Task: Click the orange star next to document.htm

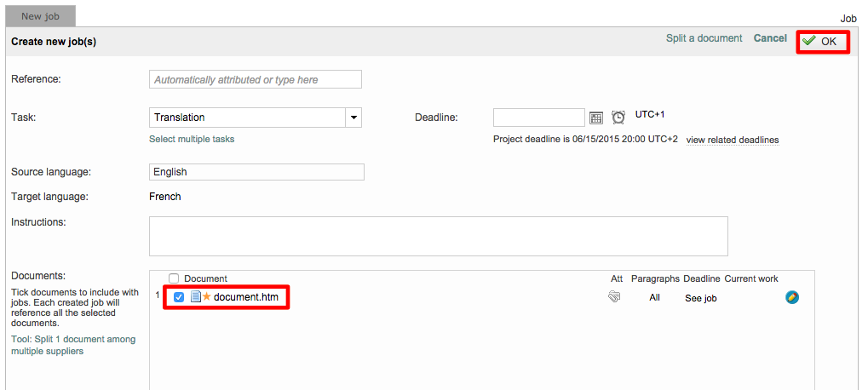Action: click(206, 297)
